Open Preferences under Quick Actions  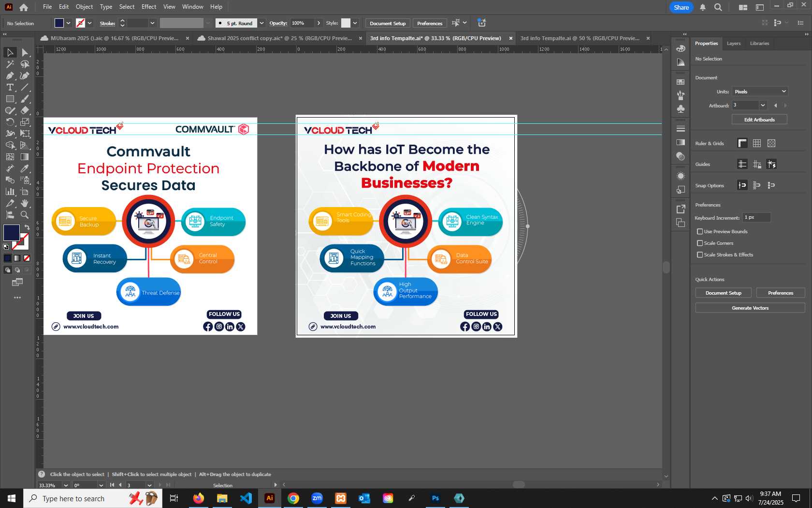pos(781,293)
